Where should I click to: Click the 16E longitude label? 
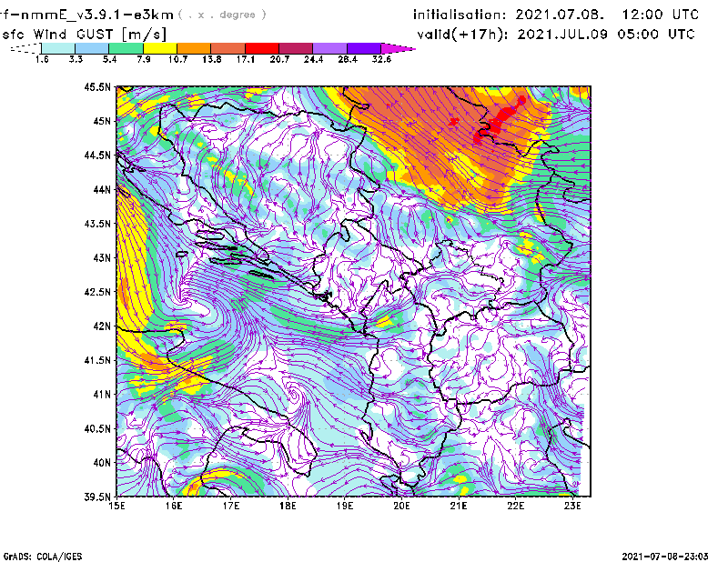coord(174,506)
